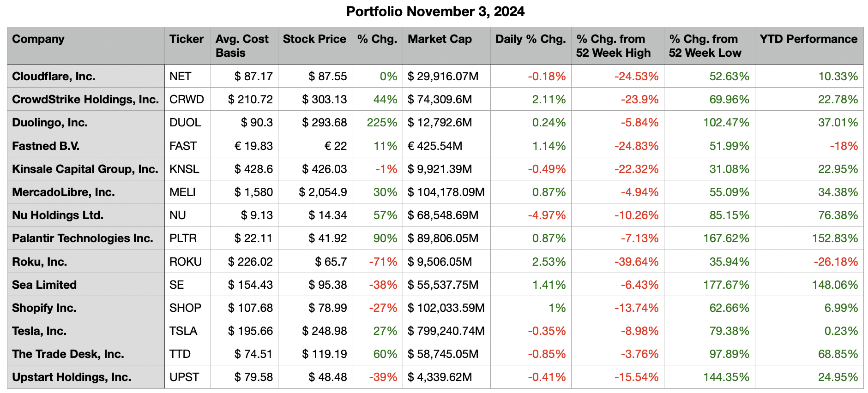Click Sea Limited's 177.67% 52 week low

point(726,285)
